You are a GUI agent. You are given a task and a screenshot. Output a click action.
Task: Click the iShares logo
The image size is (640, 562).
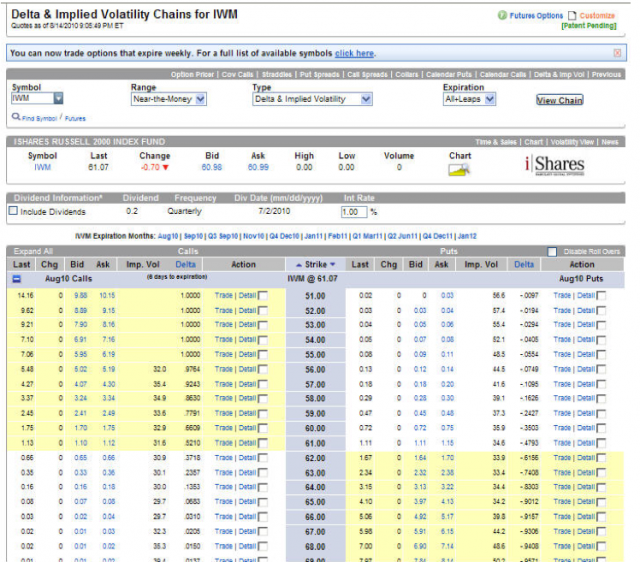[x=555, y=165]
